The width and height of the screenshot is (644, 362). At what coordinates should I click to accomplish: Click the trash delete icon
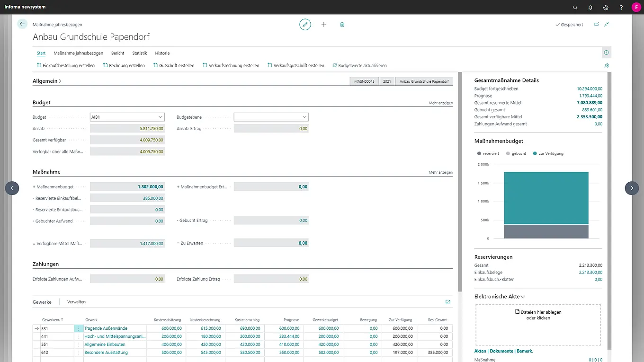(x=342, y=25)
